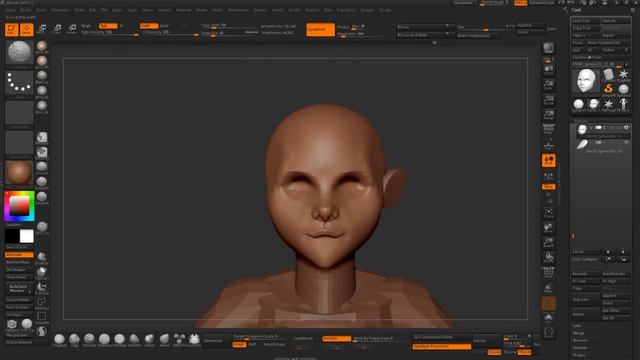640x360 pixels.
Task: Click the Rotate view icon on right shelf
Action: (x=549, y=258)
